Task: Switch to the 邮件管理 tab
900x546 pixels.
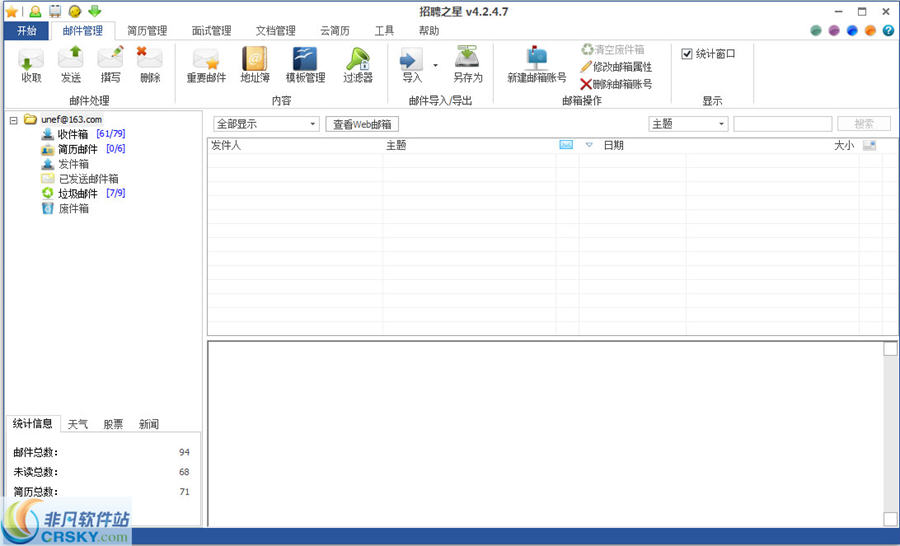Action: [x=83, y=30]
